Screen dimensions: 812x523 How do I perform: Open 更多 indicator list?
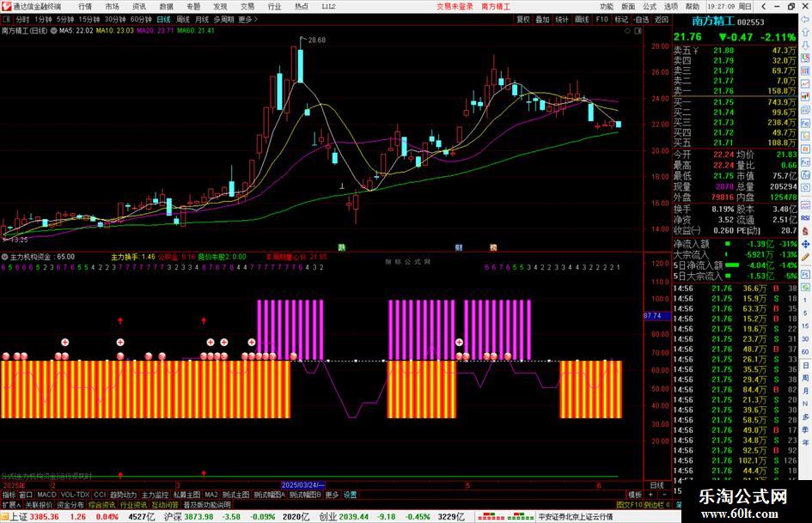[332, 495]
